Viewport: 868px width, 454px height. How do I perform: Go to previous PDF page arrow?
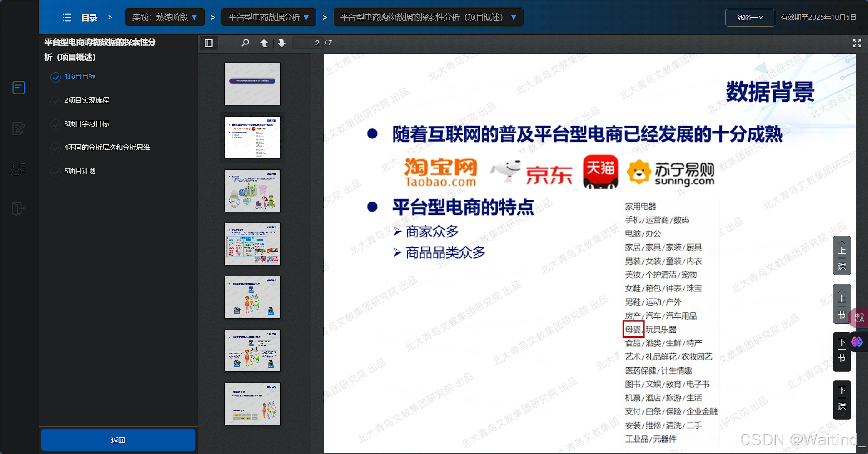(x=264, y=43)
